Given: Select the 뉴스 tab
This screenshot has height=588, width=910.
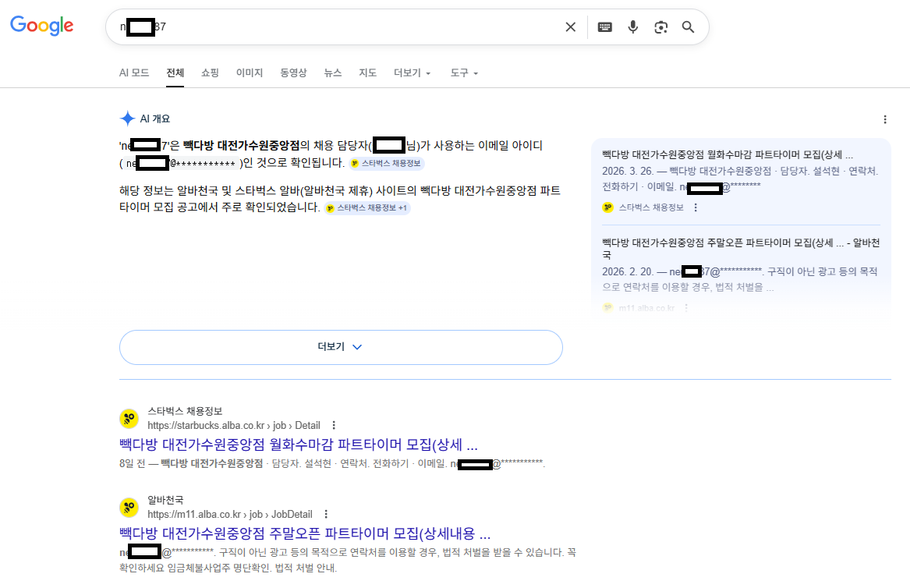Looking at the screenshot, I should click(x=333, y=73).
